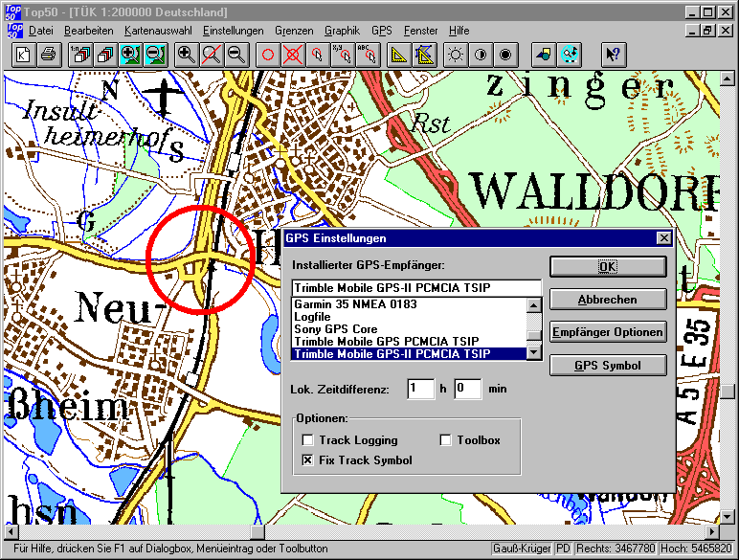
Task: Open the Grenzen menu
Action: click(x=294, y=31)
